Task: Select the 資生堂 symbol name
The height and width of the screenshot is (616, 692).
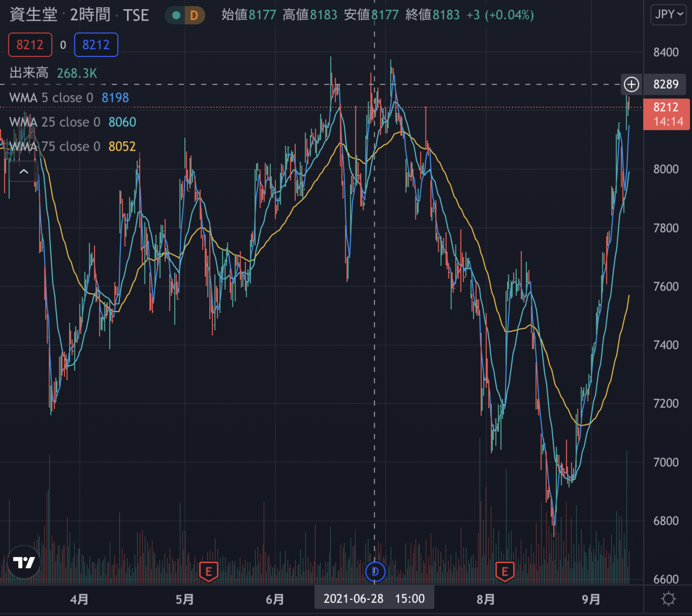Action: pyautogui.click(x=34, y=15)
